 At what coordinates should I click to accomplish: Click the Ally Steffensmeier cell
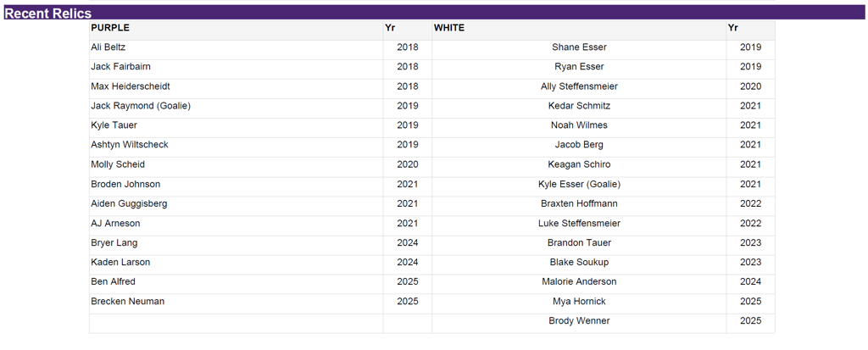coord(579,86)
